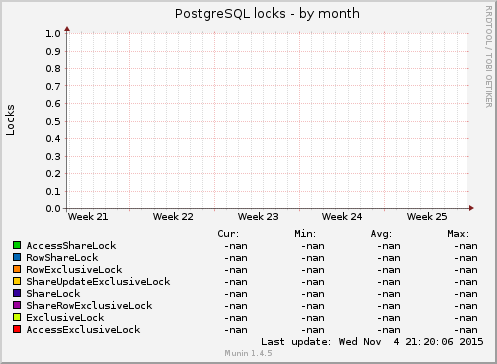Select the ShareRowExclusiveLock legend label
497x364 pixels.
click(89, 306)
